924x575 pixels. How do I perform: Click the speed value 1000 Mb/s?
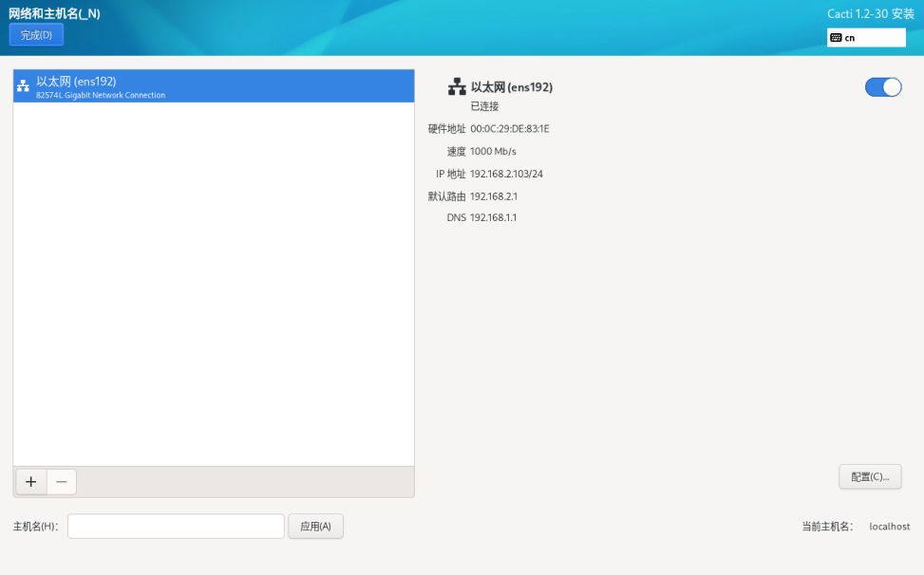click(x=493, y=151)
